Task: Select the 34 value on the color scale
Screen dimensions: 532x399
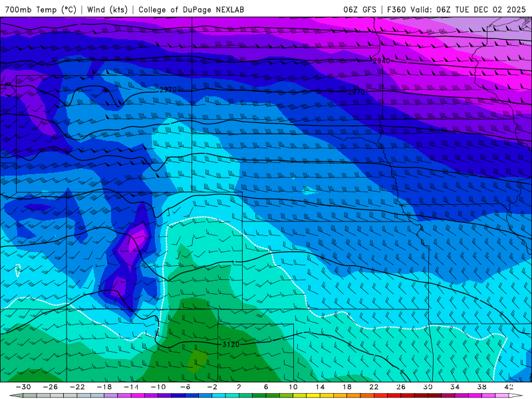Action: pos(455,387)
